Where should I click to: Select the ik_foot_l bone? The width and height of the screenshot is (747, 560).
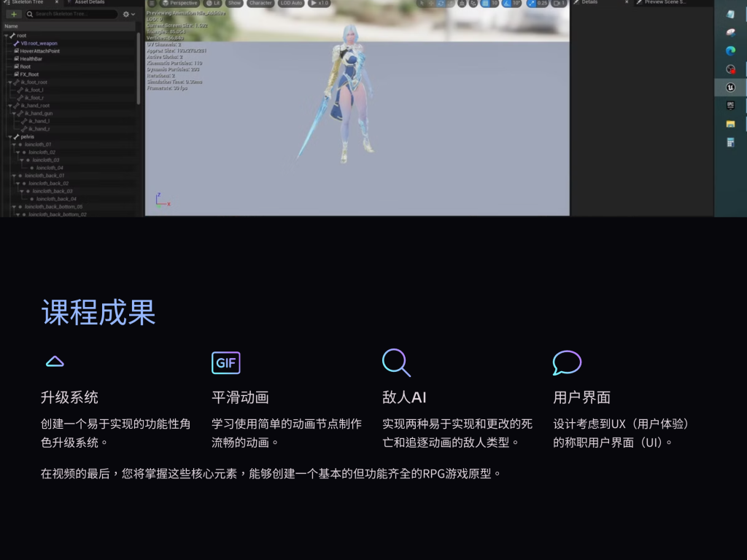(34, 90)
